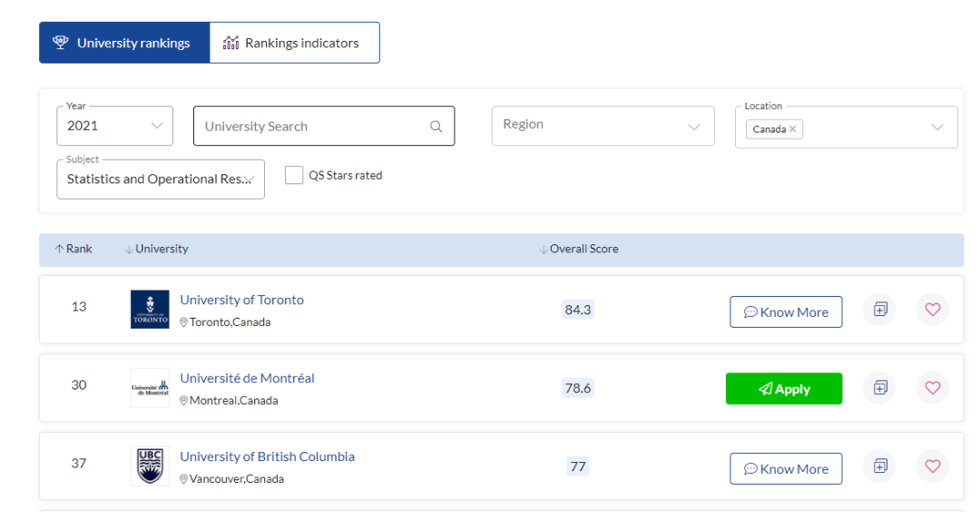Open the Rankings indicators tab
Screen dimensions: 980x512
pos(294,43)
